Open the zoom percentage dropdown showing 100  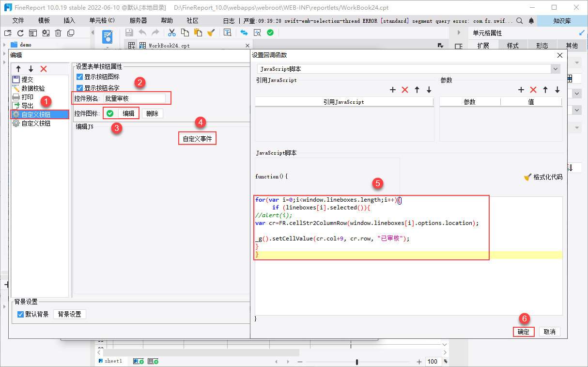(x=433, y=361)
